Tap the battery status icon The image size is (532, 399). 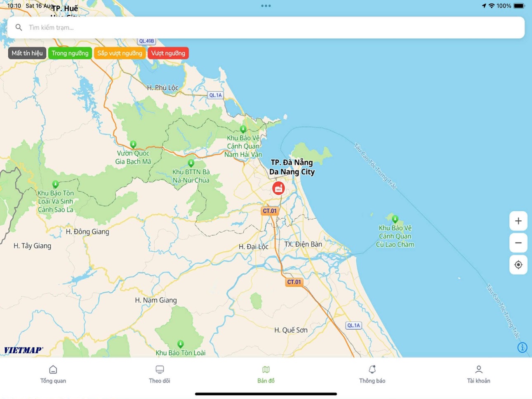[519, 6]
